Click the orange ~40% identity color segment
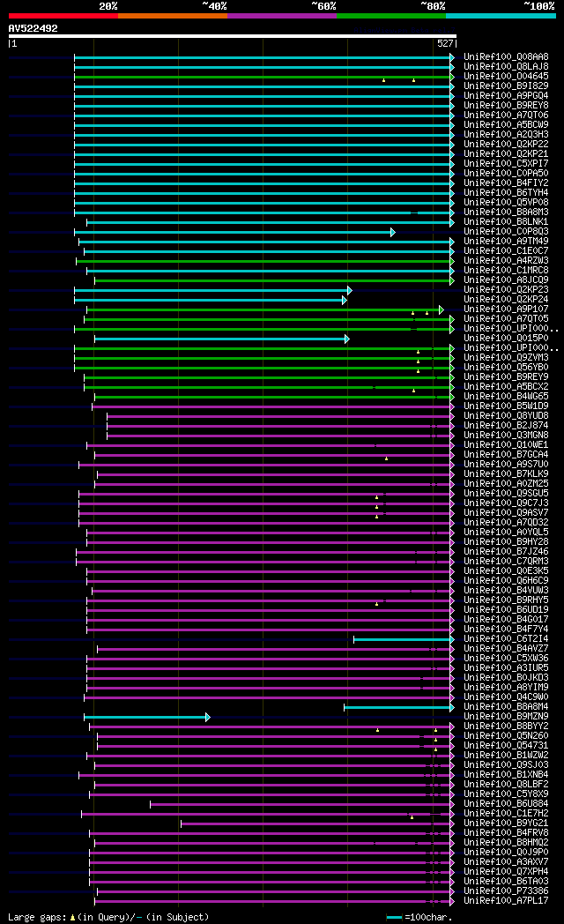564x924 pixels. point(173,16)
